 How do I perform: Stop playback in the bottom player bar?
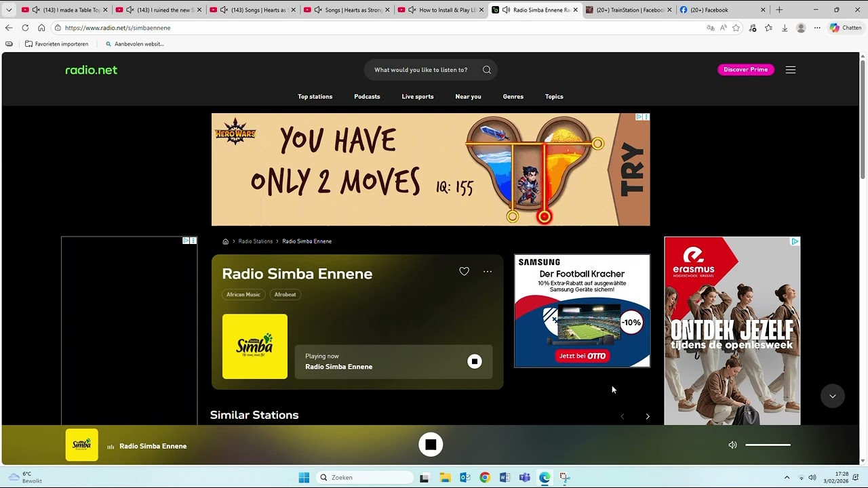pos(431,445)
